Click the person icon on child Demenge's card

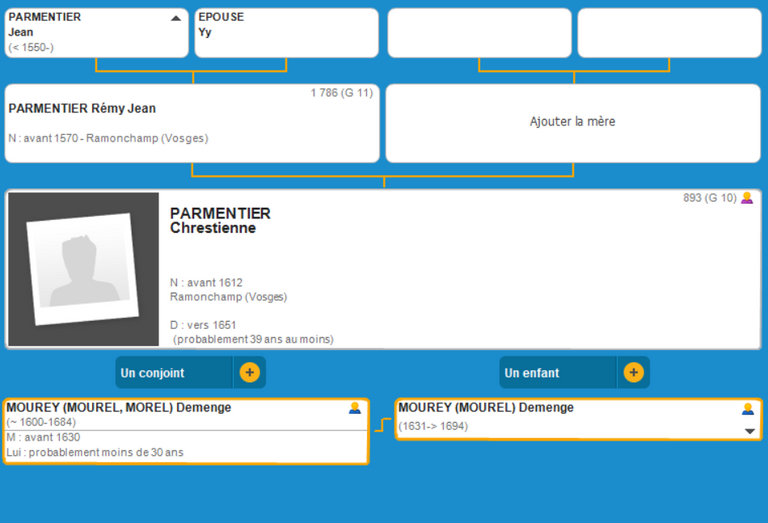click(747, 409)
